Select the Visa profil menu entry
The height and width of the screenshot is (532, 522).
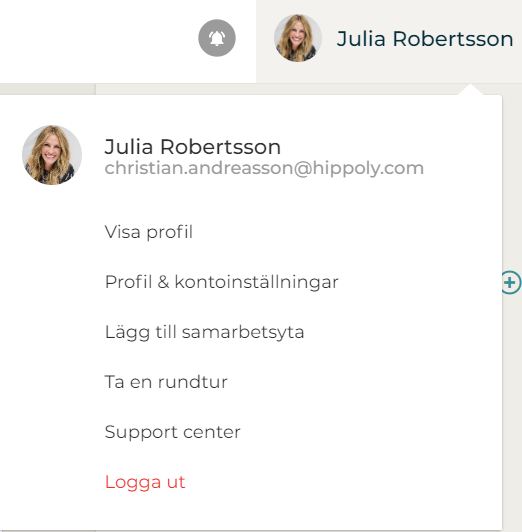[x=149, y=232]
